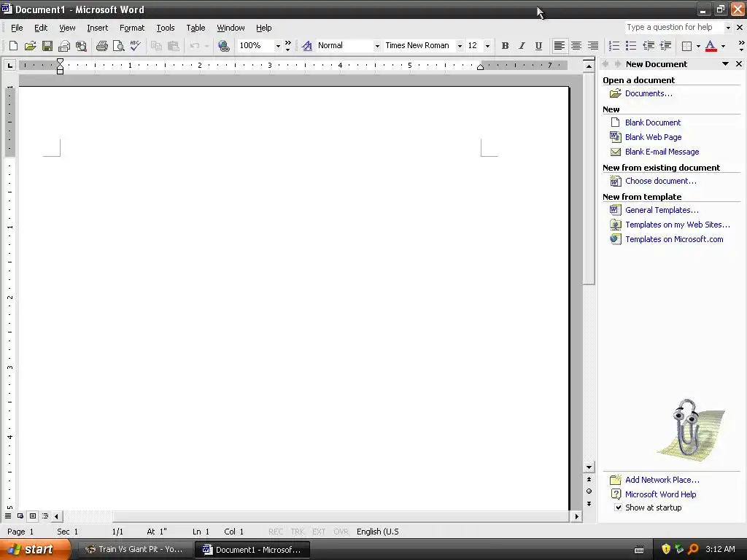Open the Table menu
Viewport: 747px width, 560px height.
[x=196, y=28]
